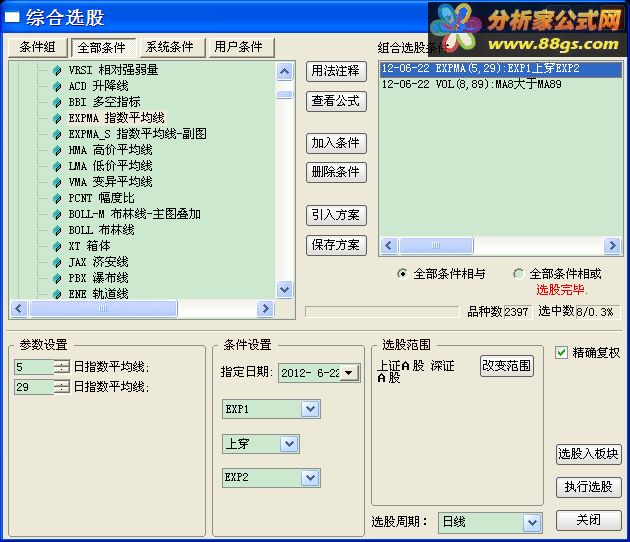Click the HMA indicator diamond icon
The width and height of the screenshot is (630, 542).
(57, 150)
